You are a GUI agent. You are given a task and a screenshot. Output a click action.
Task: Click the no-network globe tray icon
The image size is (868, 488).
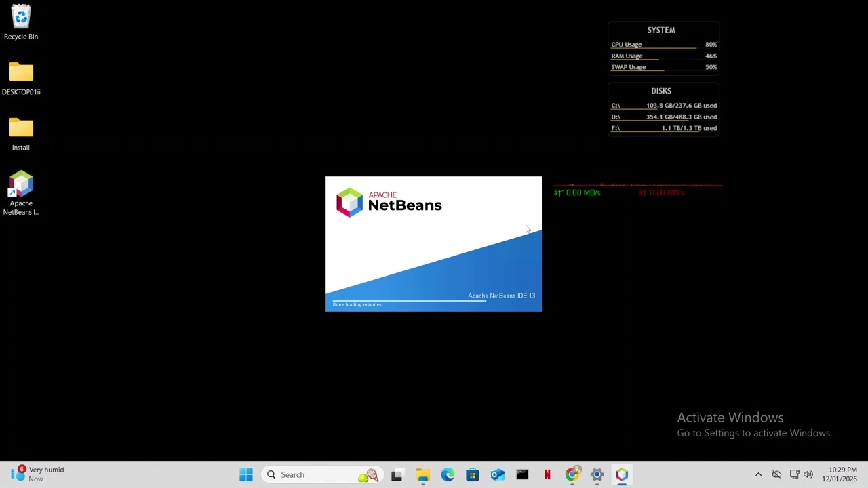(776, 474)
